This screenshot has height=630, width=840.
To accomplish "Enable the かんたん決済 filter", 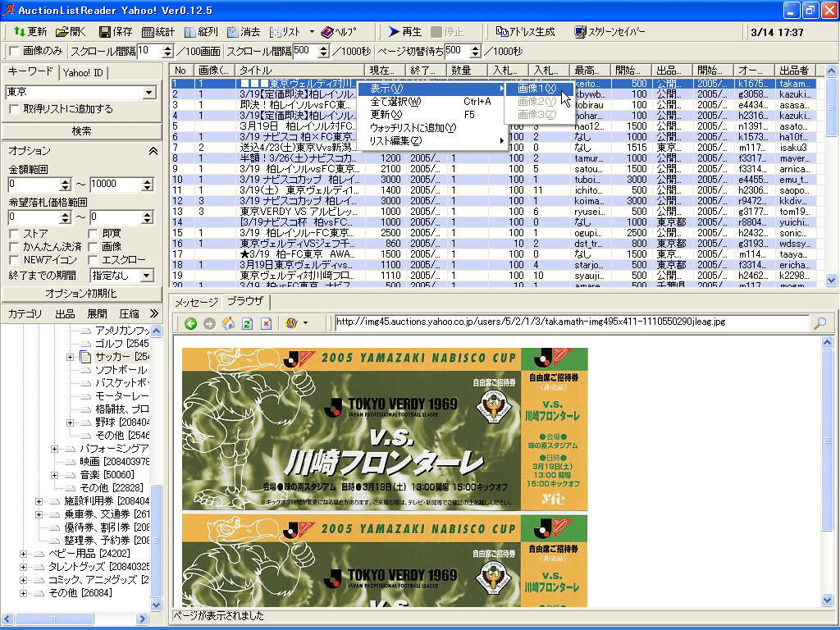I will point(15,246).
